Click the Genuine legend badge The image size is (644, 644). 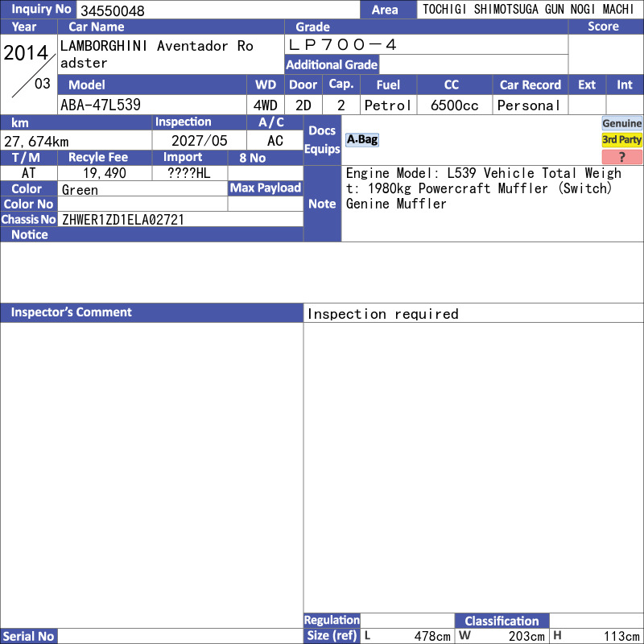click(621, 123)
